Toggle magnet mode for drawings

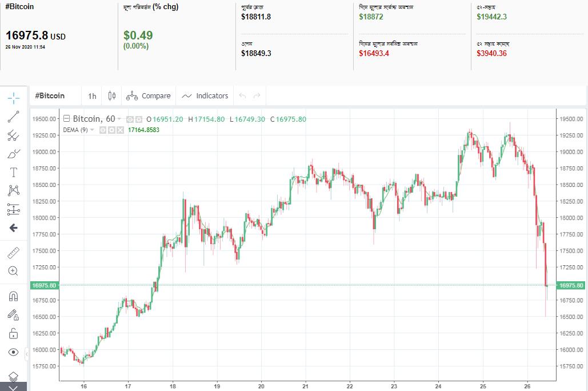(x=14, y=296)
